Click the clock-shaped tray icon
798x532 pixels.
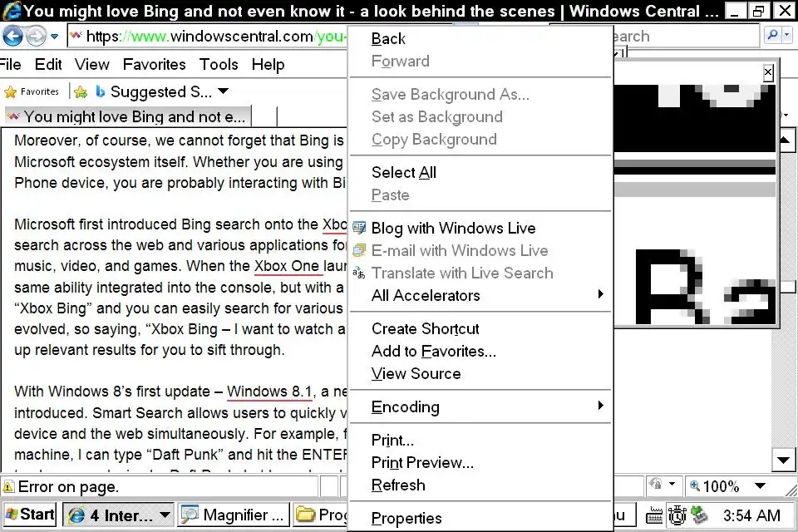point(677,515)
